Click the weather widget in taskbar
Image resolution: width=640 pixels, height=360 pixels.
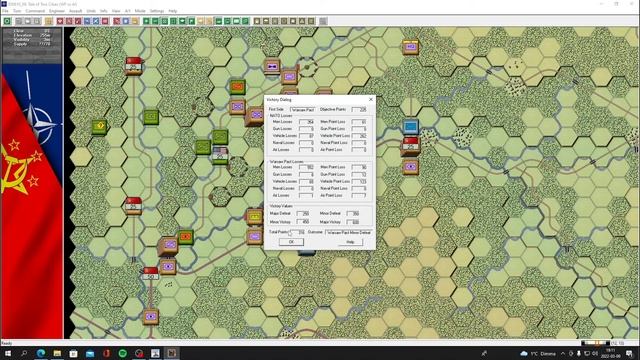(x=538, y=353)
